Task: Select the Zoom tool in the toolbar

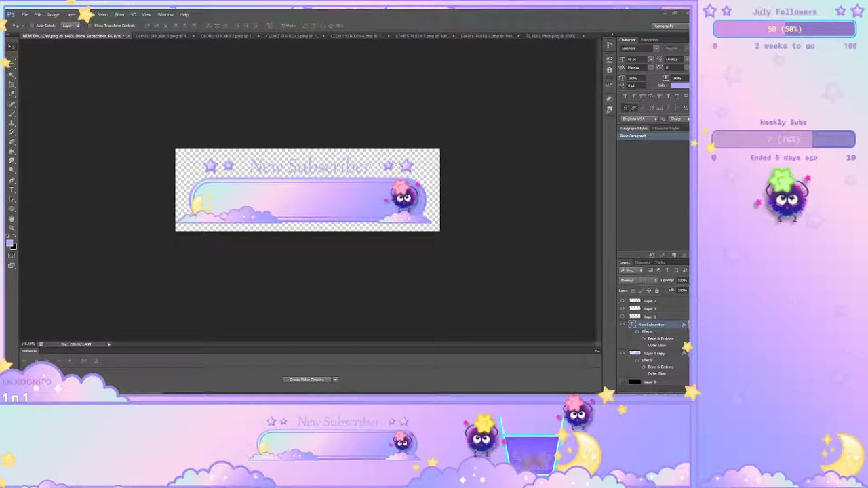Action: coord(12,228)
